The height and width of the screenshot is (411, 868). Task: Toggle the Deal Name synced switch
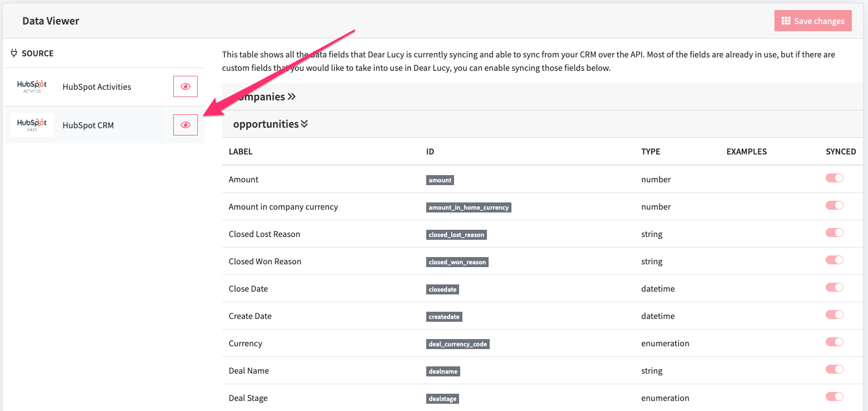[x=835, y=369]
